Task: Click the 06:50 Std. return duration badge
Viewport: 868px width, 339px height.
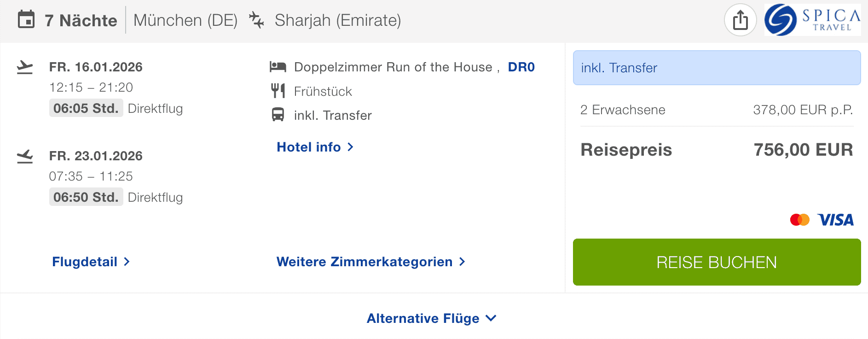Action: point(86,197)
